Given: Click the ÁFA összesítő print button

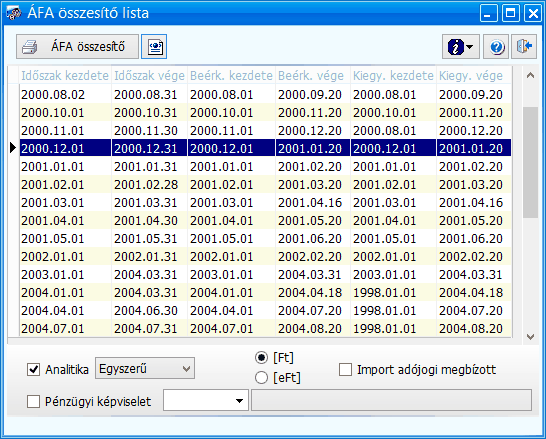Looking at the screenshot, I should pyautogui.click(x=77, y=46).
